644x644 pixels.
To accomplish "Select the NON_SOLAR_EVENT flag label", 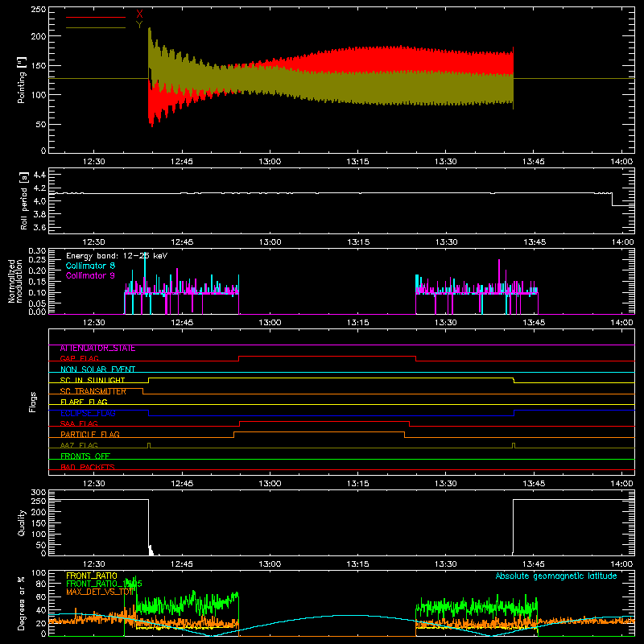I will [97, 369].
